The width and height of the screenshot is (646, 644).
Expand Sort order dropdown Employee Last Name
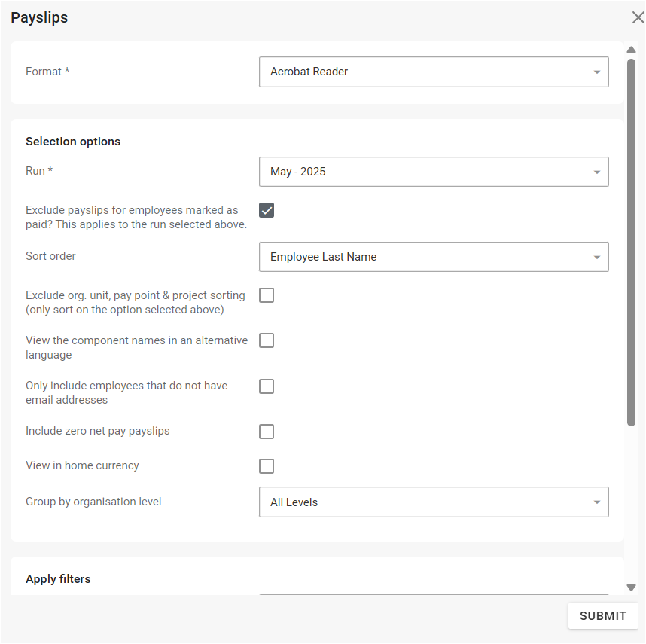[x=422, y=257]
